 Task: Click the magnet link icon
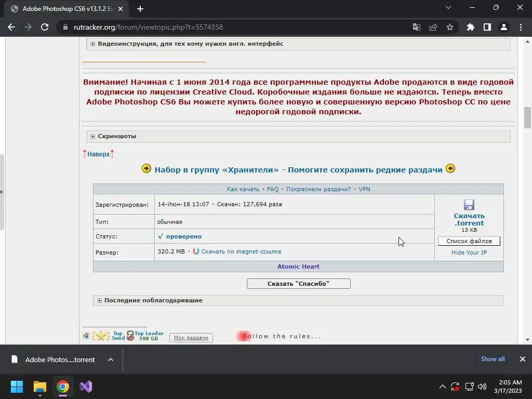pos(196,251)
